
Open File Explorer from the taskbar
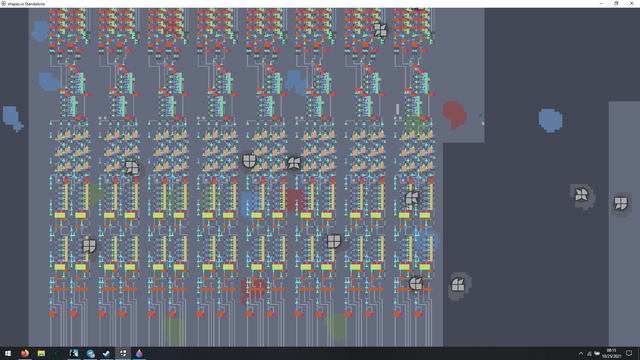(41, 353)
